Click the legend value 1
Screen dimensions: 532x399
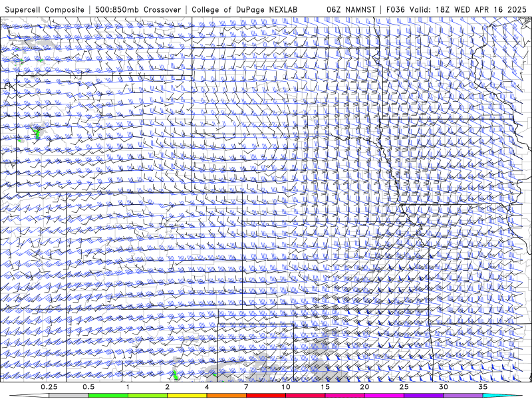128,387
